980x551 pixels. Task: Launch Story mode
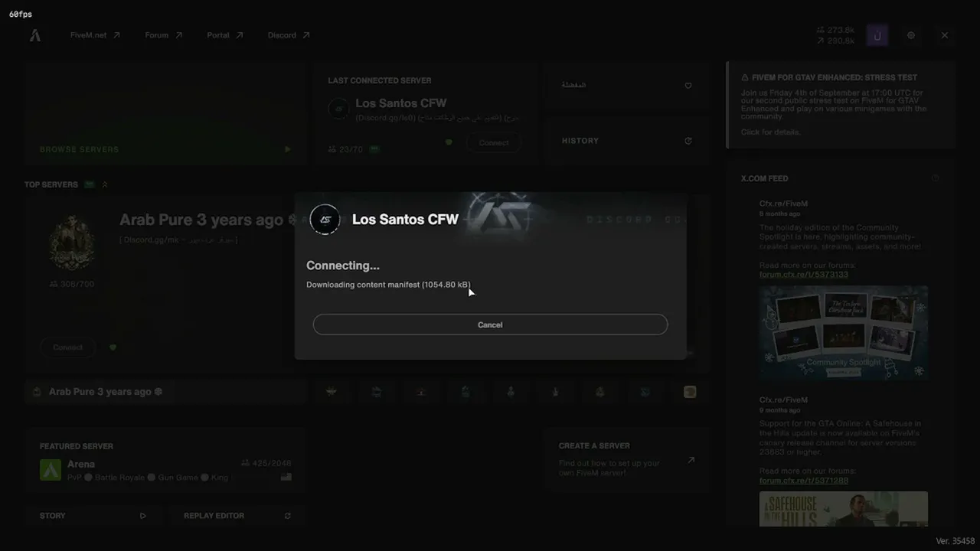pyautogui.click(x=93, y=516)
